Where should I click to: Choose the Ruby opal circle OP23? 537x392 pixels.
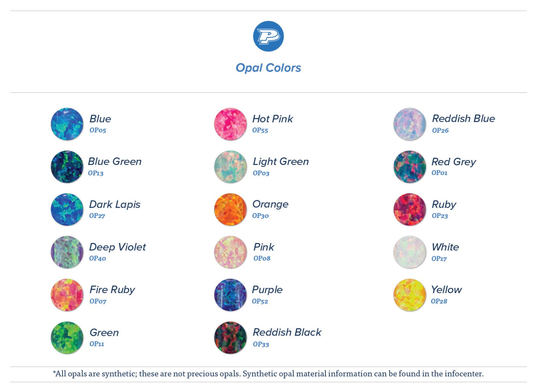click(410, 209)
